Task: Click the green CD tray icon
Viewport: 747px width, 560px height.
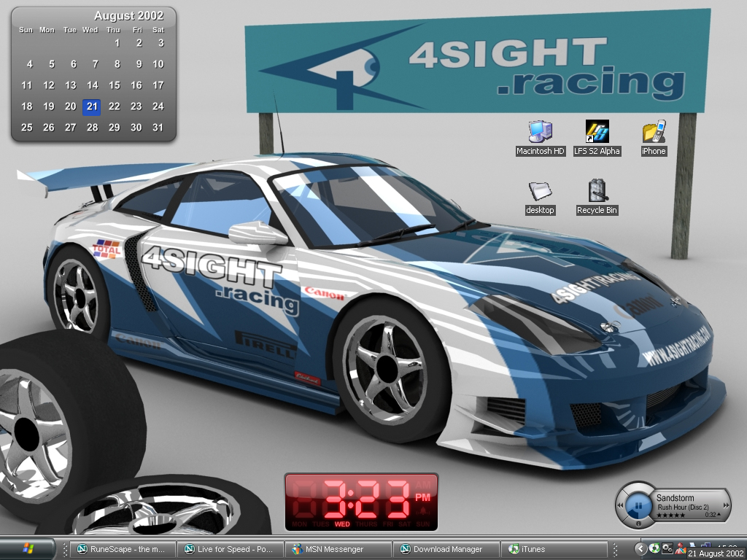Action: 654,548
